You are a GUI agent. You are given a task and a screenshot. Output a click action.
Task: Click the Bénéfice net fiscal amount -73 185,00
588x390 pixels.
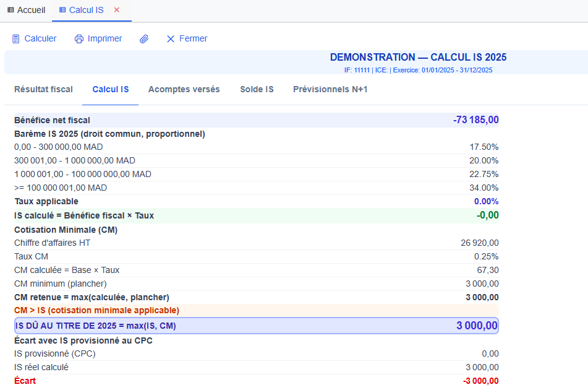(475, 120)
